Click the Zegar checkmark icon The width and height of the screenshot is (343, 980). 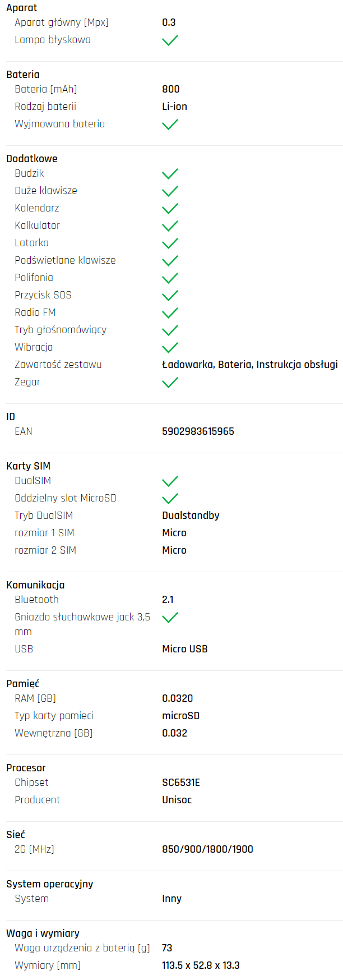click(x=170, y=383)
